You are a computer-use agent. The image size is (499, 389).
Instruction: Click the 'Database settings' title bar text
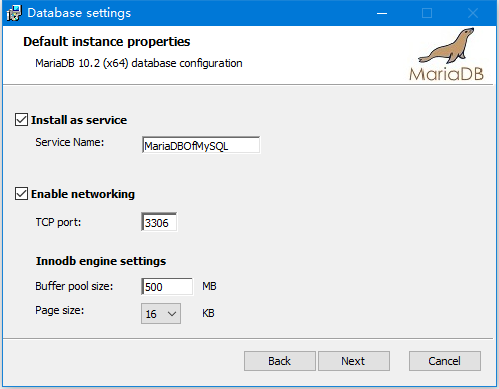pyautogui.click(x=79, y=13)
